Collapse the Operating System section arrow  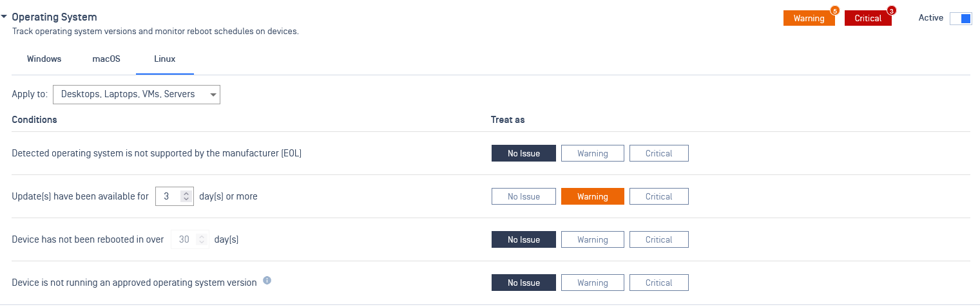(5, 17)
